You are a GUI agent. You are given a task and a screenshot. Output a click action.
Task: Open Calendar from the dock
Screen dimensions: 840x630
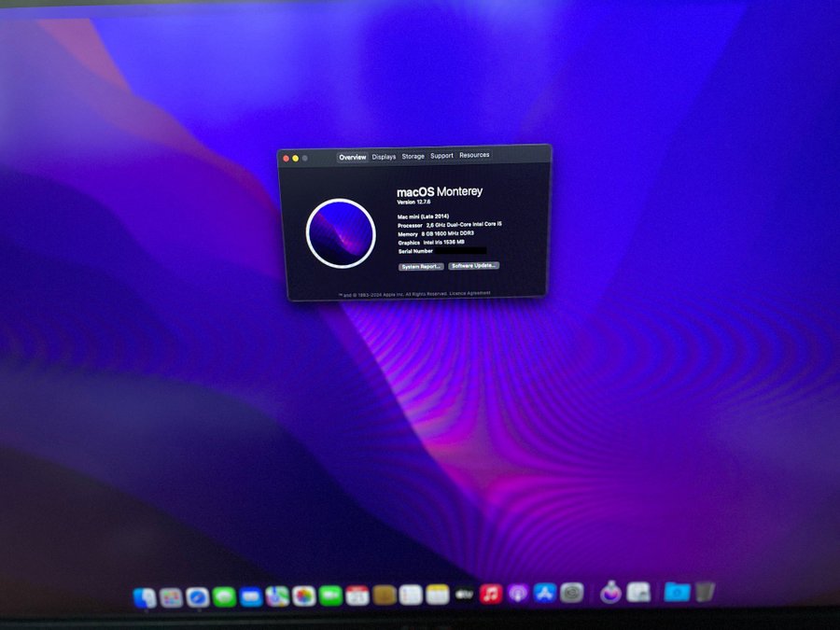tap(357, 595)
